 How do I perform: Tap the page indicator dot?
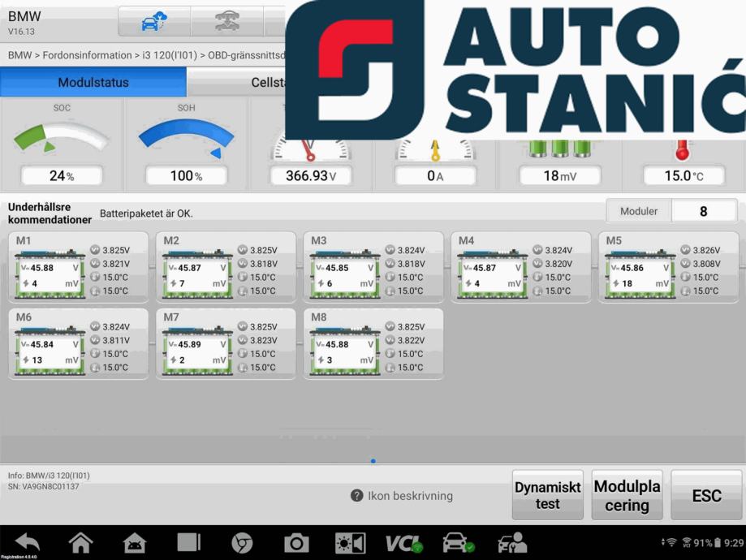[x=373, y=460]
